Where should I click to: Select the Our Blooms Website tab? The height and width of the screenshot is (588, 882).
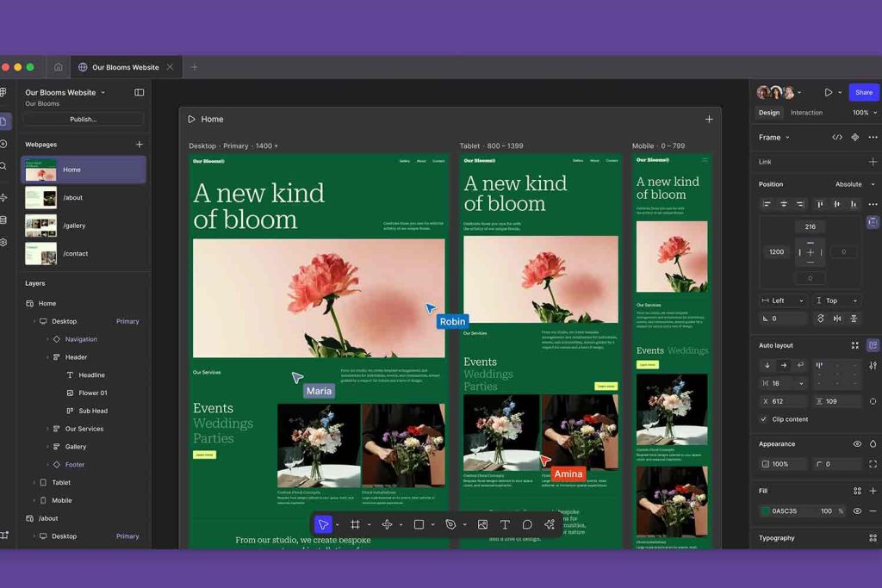click(x=125, y=67)
